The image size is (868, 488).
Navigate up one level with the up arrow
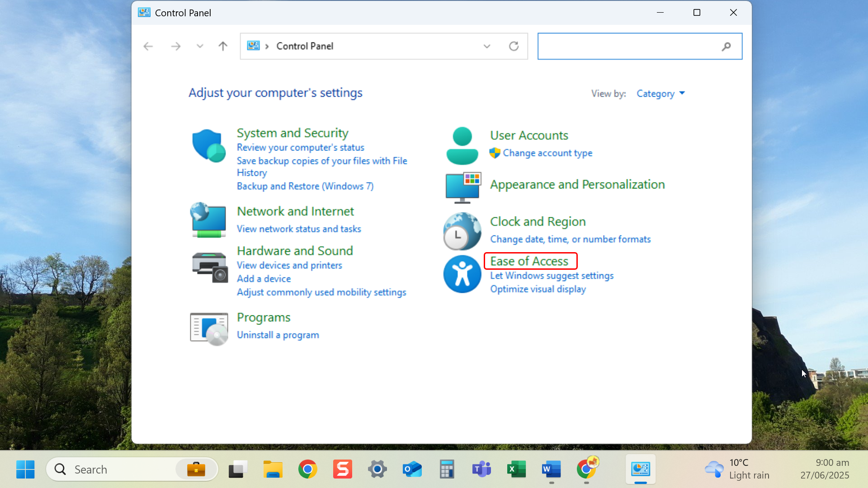click(x=223, y=46)
